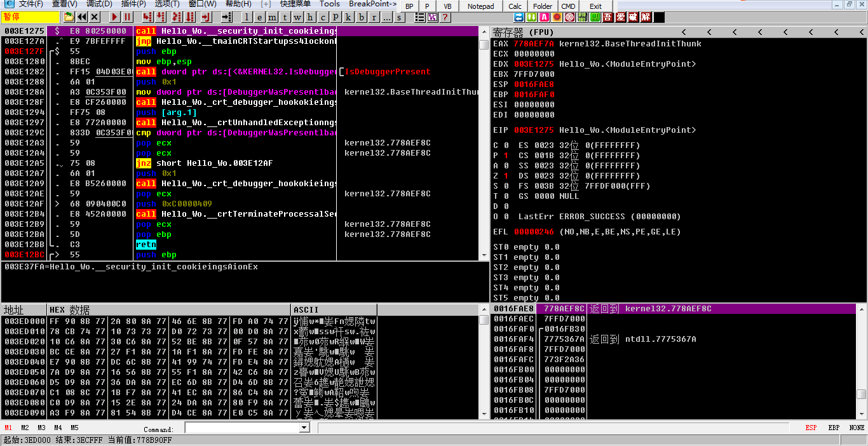Open the 调试(D) debug menu
Screen dimensions: 868x446
[98, 4]
